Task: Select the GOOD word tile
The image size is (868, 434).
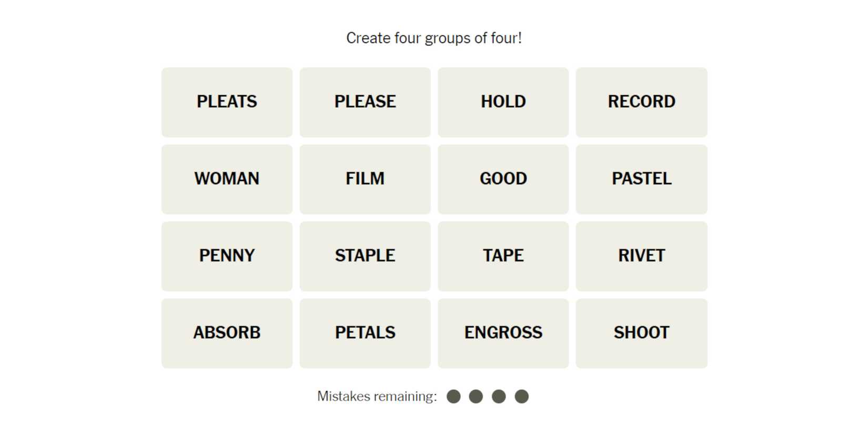Action: point(503,179)
